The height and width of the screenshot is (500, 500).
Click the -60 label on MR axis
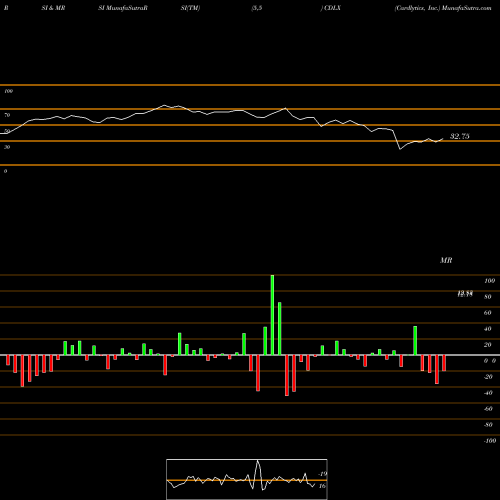tap(488, 409)
